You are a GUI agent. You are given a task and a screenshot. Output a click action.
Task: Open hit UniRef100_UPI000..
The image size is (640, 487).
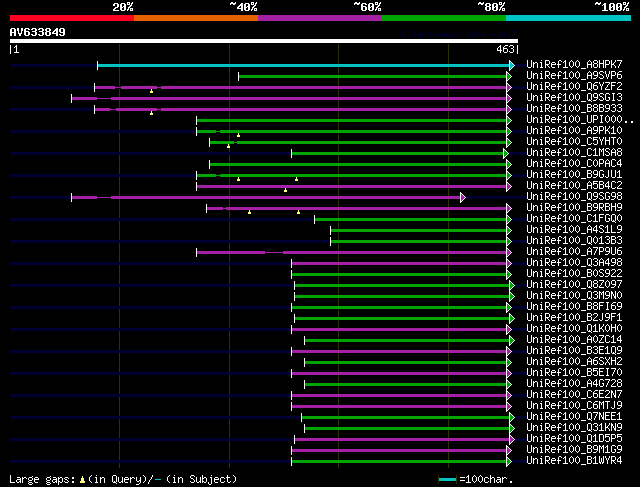(x=580, y=120)
